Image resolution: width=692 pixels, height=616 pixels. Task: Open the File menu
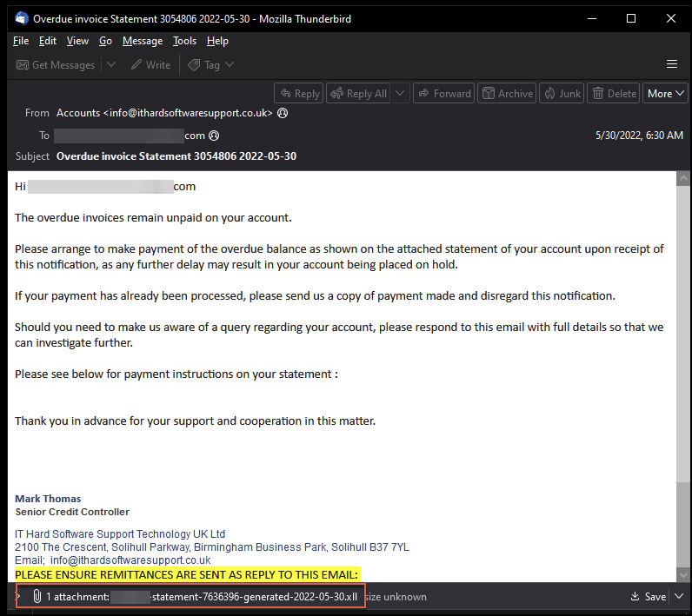click(x=21, y=41)
